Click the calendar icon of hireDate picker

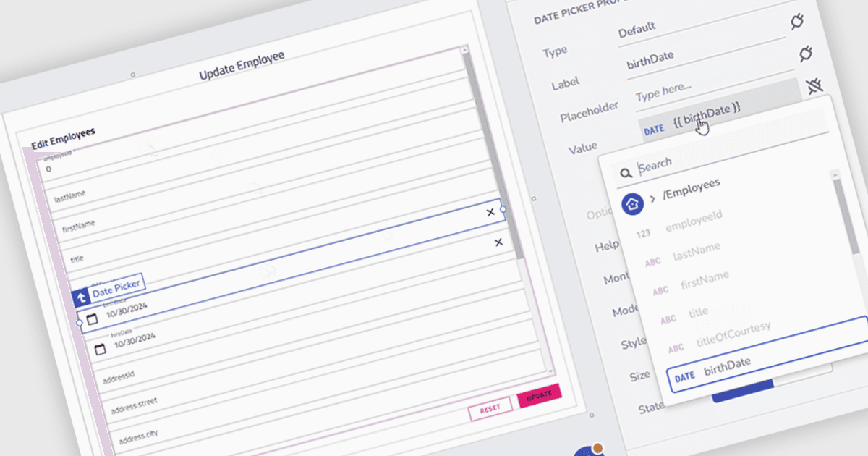(100, 349)
